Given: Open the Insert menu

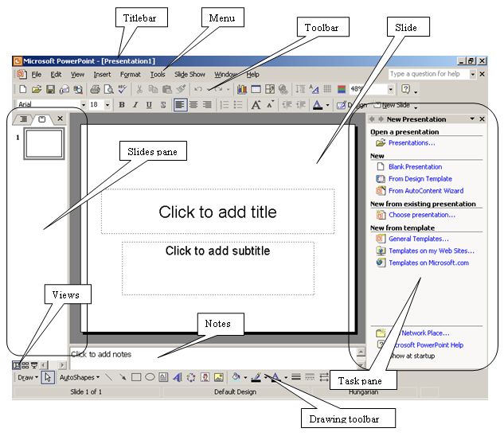Looking at the screenshot, I should (x=102, y=75).
